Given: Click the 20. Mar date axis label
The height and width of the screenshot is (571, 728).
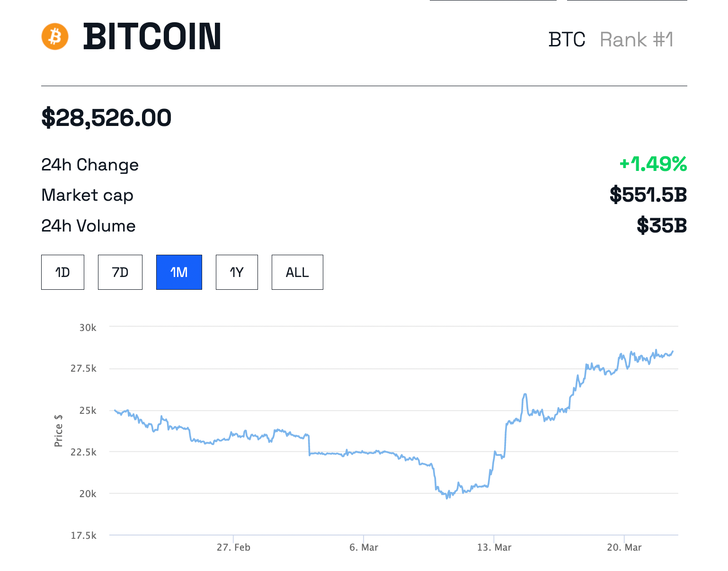Looking at the screenshot, I should [624, 547].
